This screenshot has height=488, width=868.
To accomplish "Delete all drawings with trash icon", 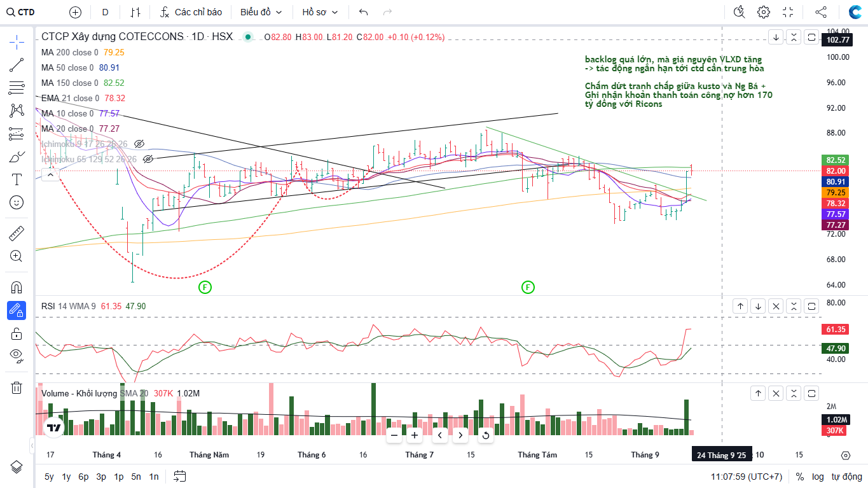I will click(x=17, y=387).
